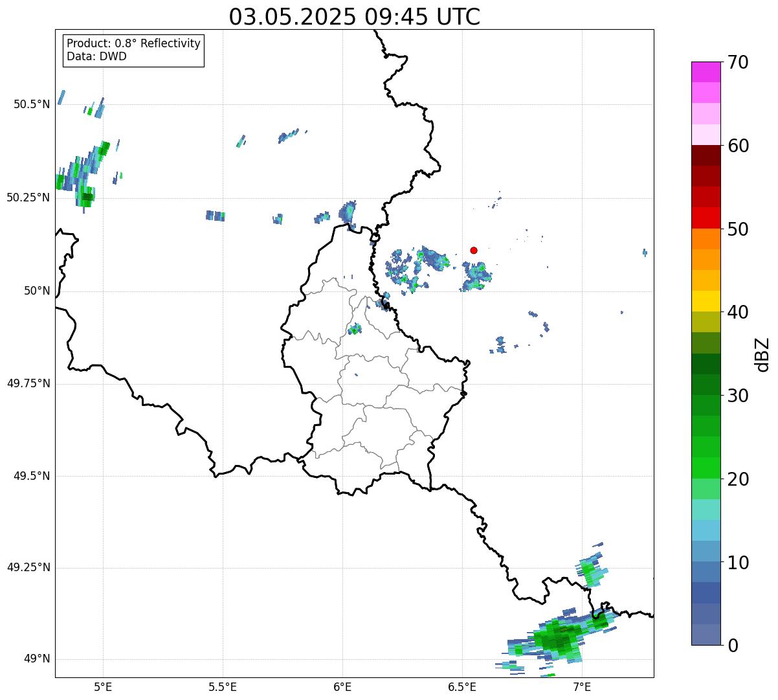Viewport: 778px width, 700px height.
Task: Click the olive colorbar segment below 40
Action: 706,322
